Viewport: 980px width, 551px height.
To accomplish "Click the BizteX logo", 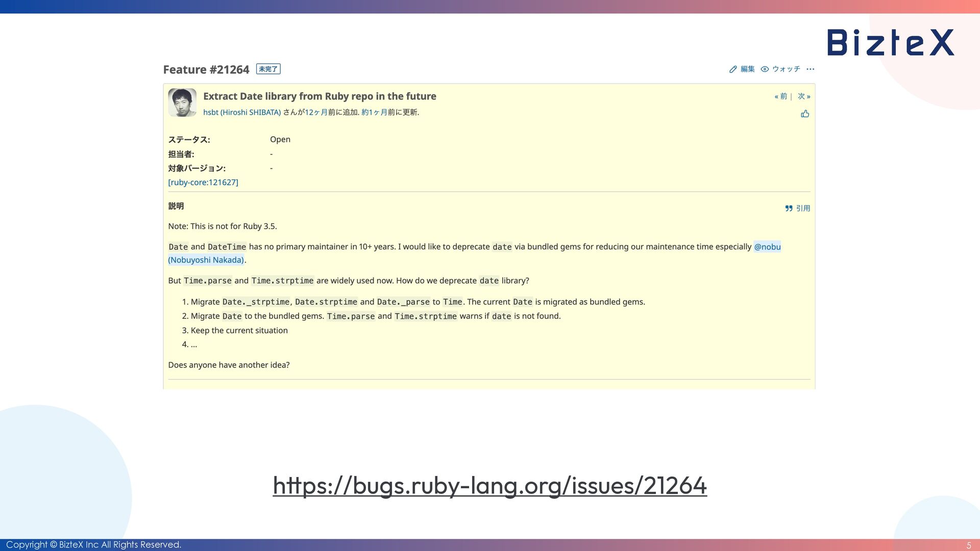I will pos(890,42).
